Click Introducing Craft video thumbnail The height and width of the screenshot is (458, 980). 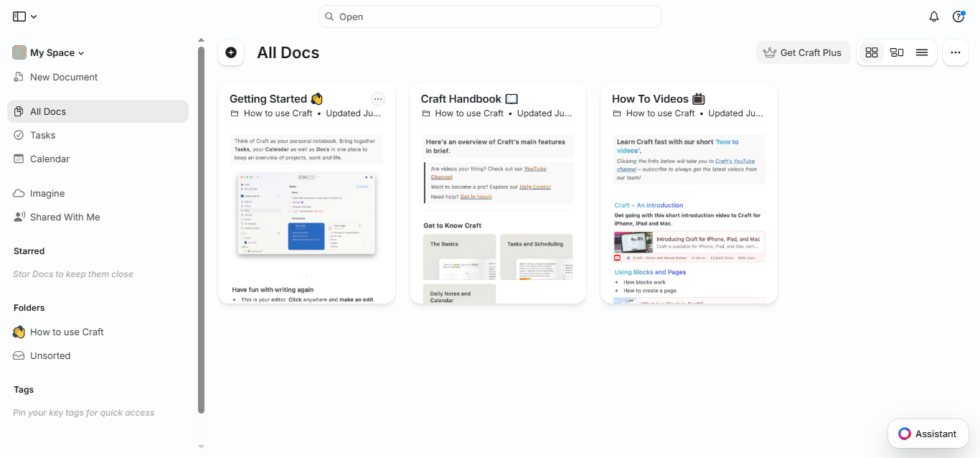click(633, 242)
